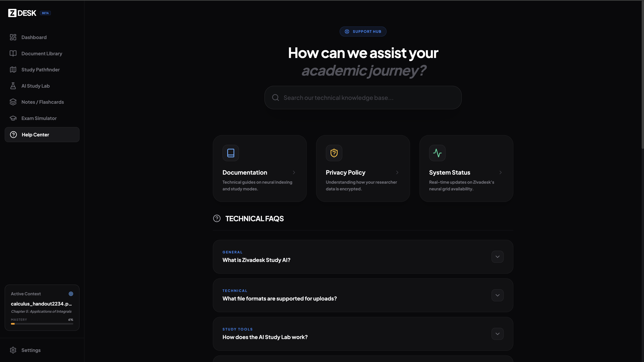Click the Dashboard grid icon

click(x=13, y=37)
